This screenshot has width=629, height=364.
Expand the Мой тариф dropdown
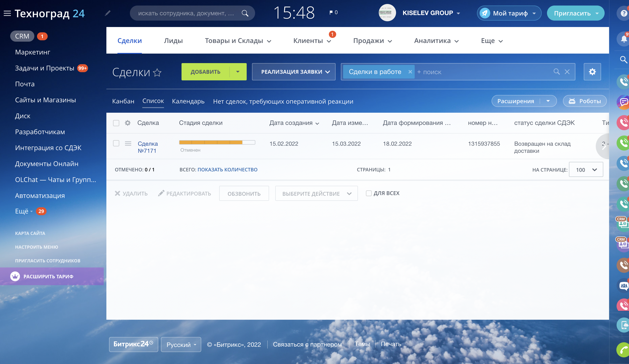point(534,13)
